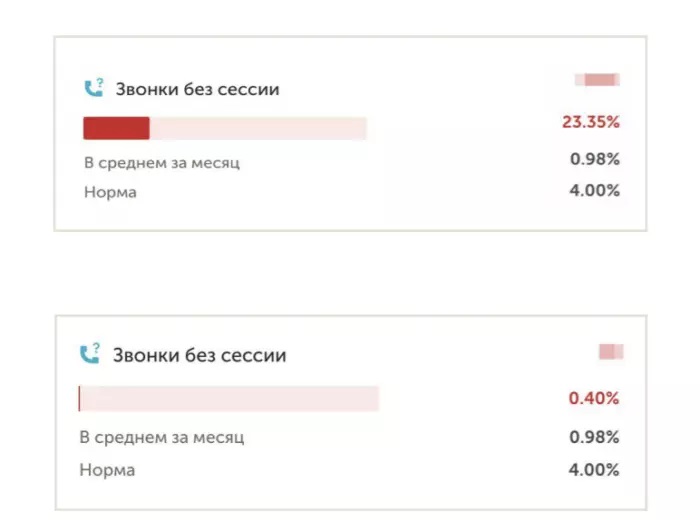The image size is (700, 520).
Task: Click the 0.98% monthly average in the 0.40% card
Action: click(x=594, y=437)
